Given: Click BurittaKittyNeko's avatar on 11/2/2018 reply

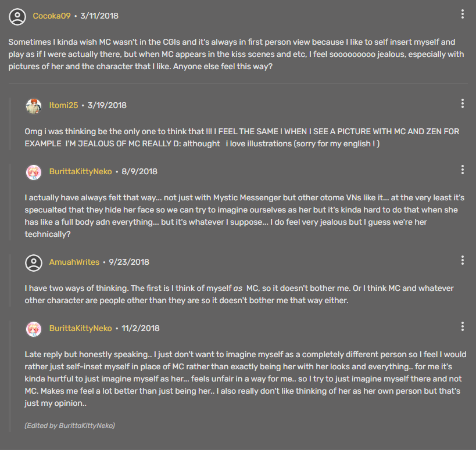Looking at the screenshot, I should click(x=34, y=329).
